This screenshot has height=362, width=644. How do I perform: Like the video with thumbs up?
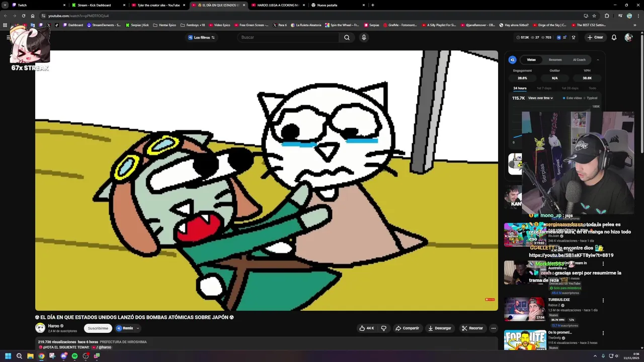click(367, 328)
